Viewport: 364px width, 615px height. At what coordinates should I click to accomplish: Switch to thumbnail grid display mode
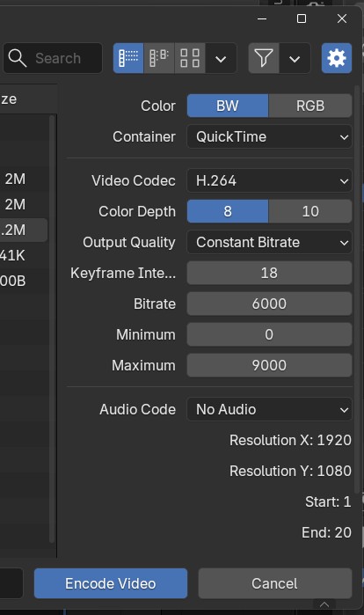[x=190, y=58]
